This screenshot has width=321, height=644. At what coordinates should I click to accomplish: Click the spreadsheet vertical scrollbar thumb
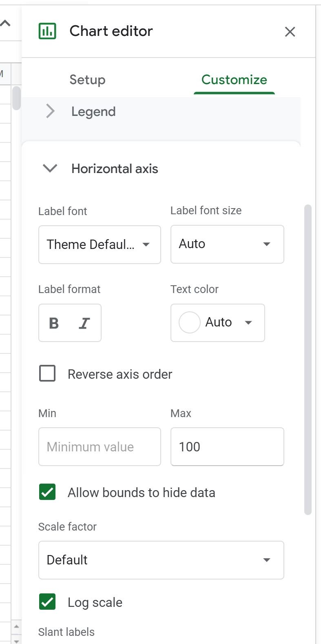16,98
